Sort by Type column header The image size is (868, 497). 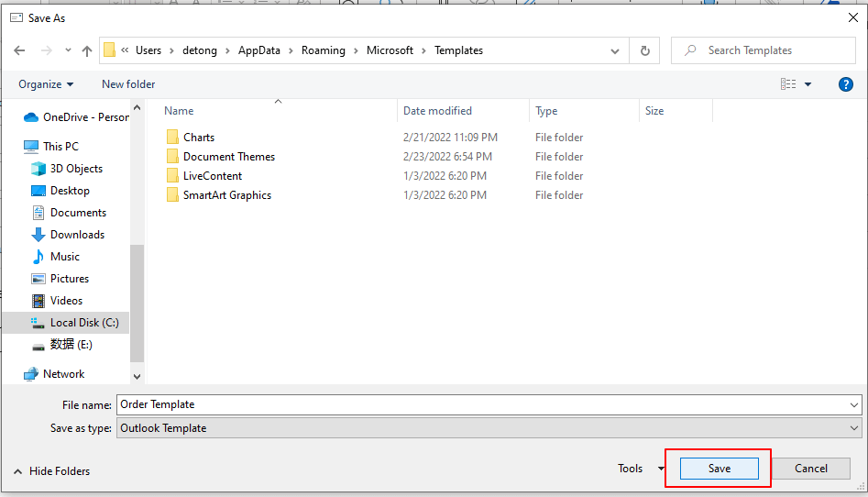546,111
